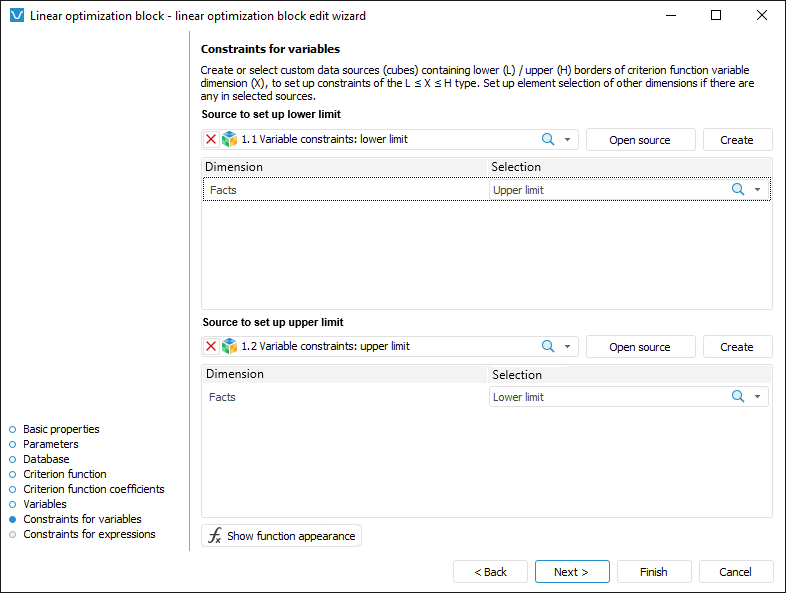Open dropdown for Upper limit selection

coord(757,190)
